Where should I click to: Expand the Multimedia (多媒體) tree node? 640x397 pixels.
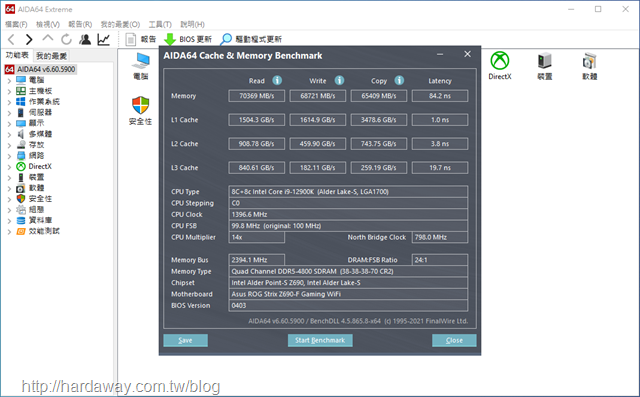coord(9,134)
